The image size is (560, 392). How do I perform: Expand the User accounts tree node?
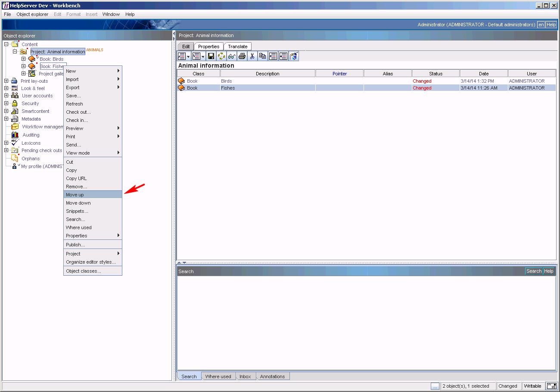(6, 96)
